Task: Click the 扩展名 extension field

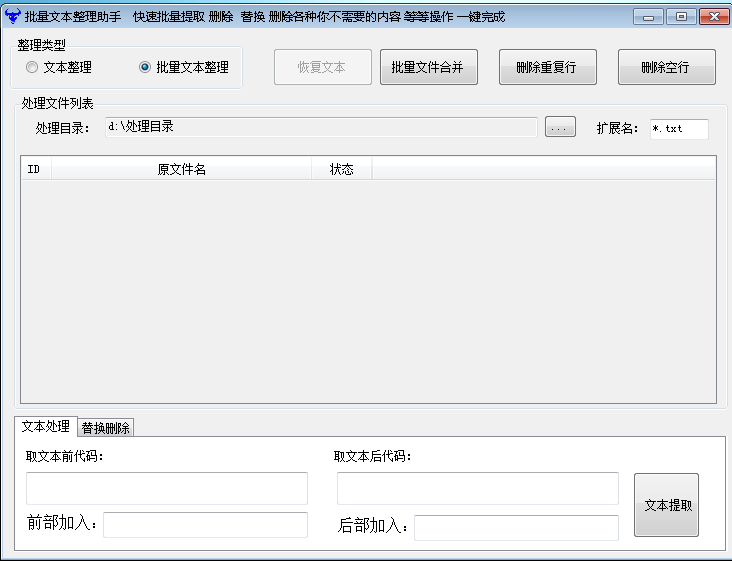Action: [679, 129]
